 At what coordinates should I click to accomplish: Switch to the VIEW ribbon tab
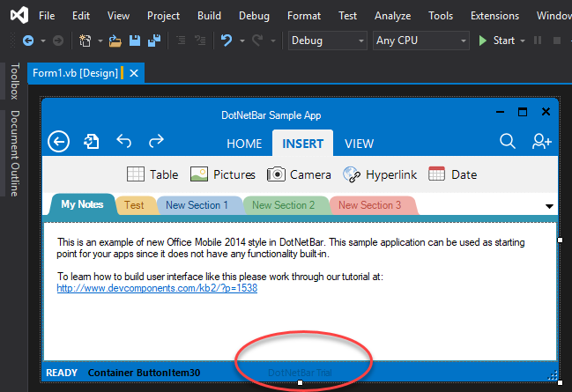(360, 144)
